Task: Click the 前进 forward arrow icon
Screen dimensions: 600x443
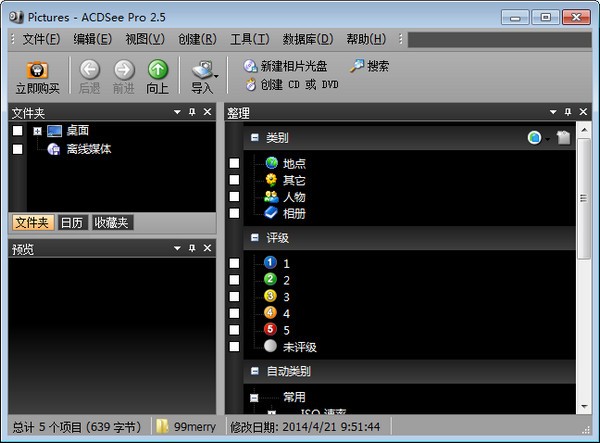Action: tap(124, 70)
